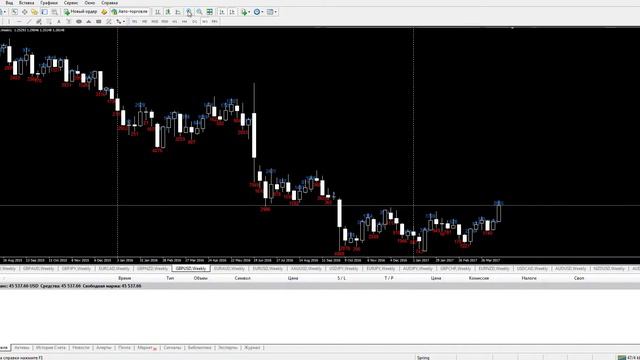Toggle the Авто-торговля button
This screenshot has height=360, width=640.
[130, 12]
